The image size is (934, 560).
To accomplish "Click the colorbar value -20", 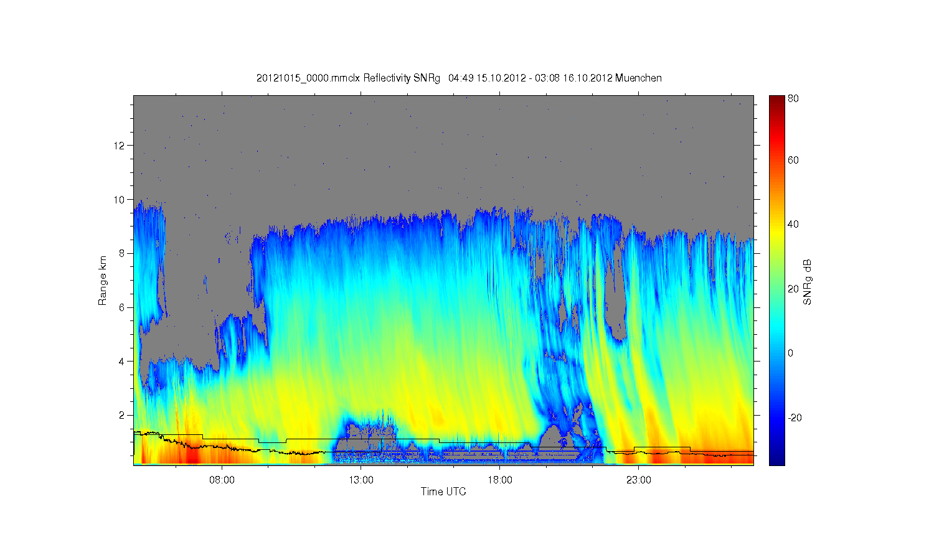I will click(x=795, y=418).
